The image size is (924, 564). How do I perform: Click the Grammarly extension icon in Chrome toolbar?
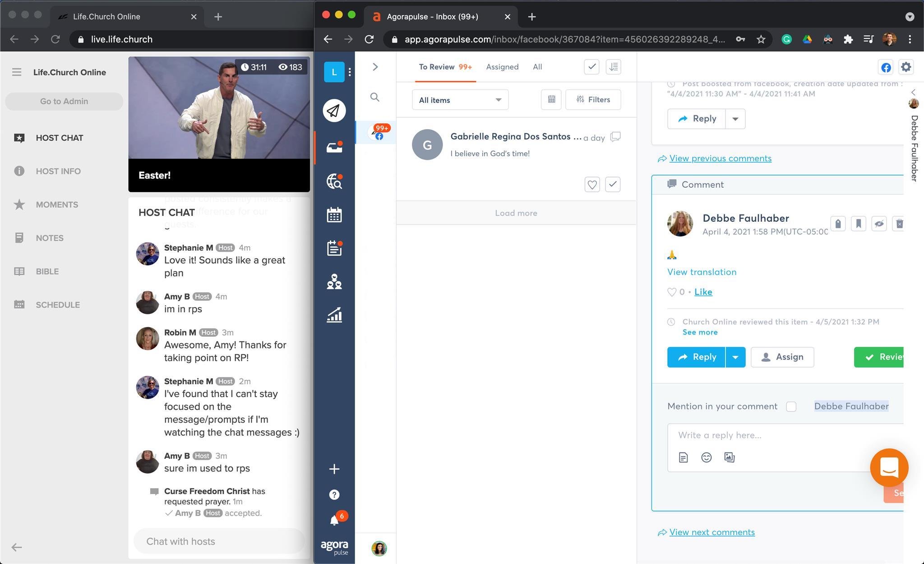tap(786, 39)
